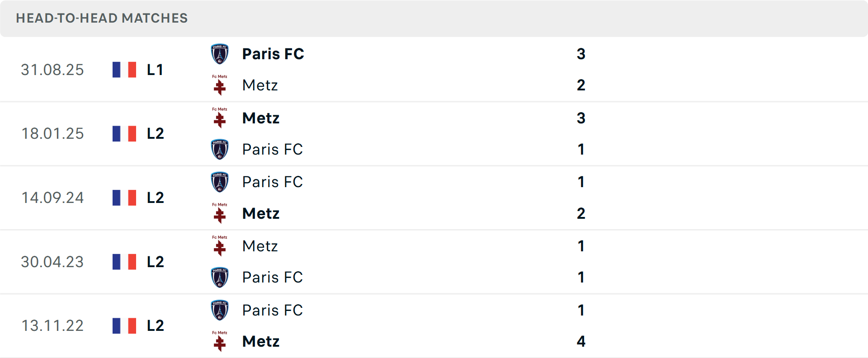
Task: Select the date 30.04.23
Action: click(52, 262)
